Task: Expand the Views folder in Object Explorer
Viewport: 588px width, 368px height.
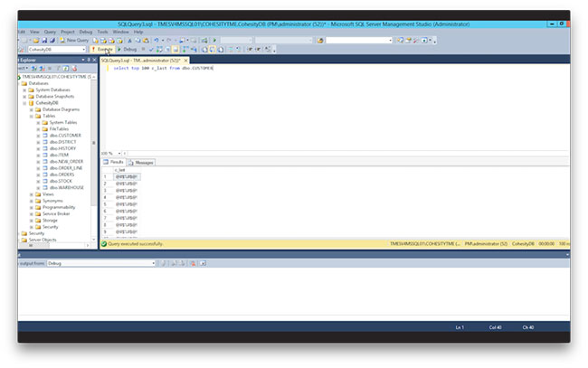Action: 31,193
